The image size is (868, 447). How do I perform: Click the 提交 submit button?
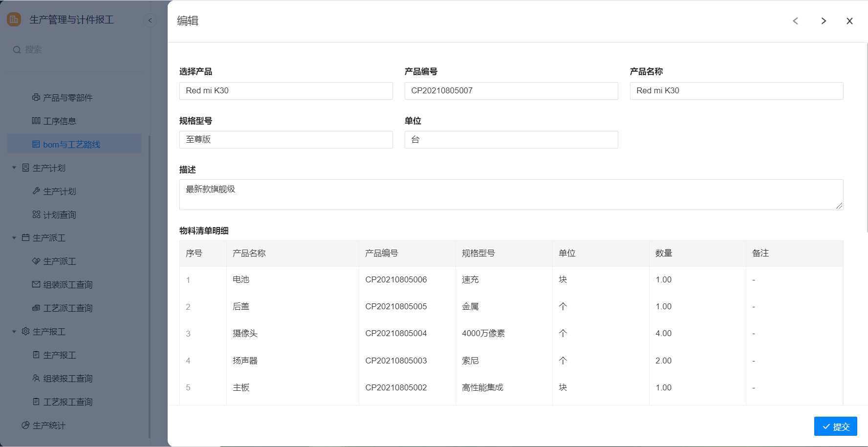pos(835,426)
